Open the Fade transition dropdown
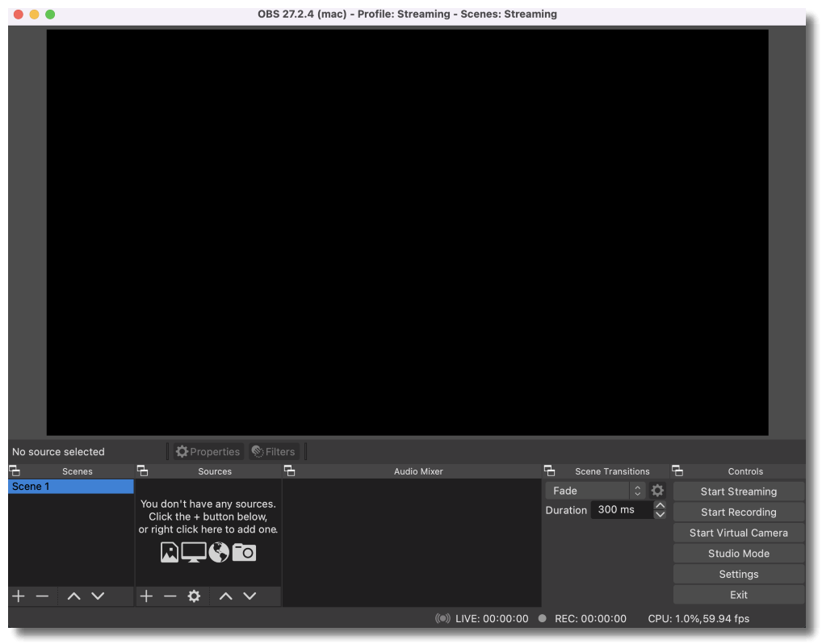 596,491
